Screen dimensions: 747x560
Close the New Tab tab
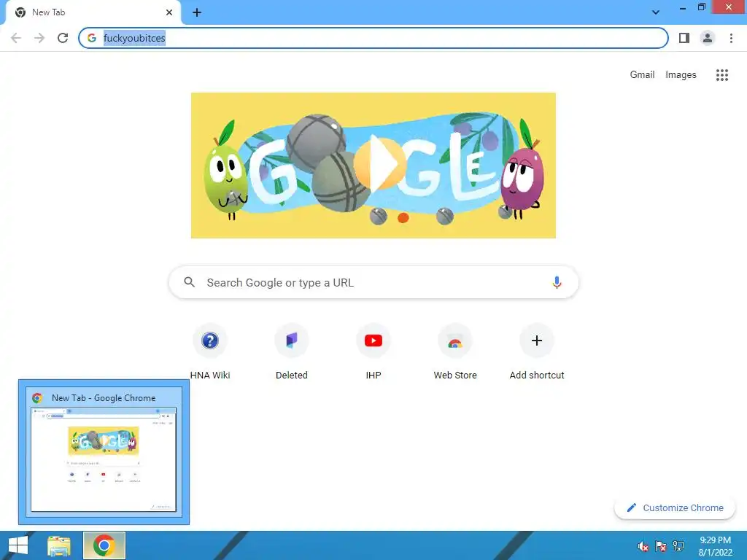(x=169, y=12)
